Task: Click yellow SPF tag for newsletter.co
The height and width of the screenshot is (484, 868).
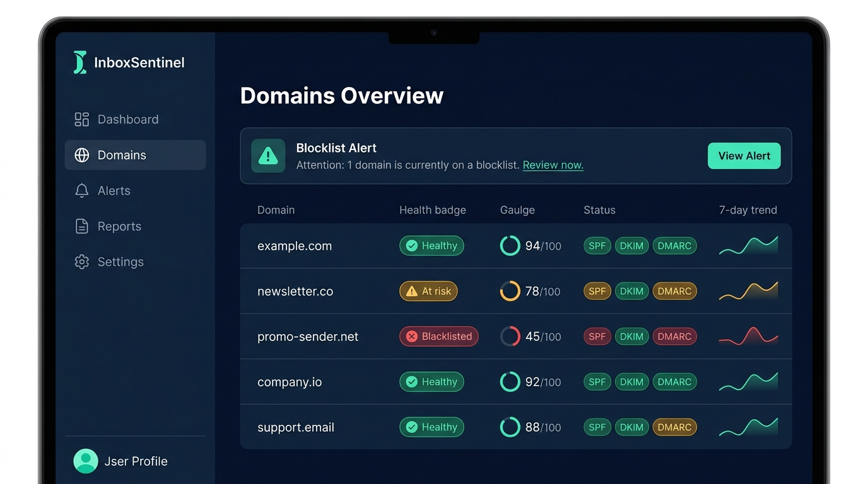Action: (x=597, y=291)
